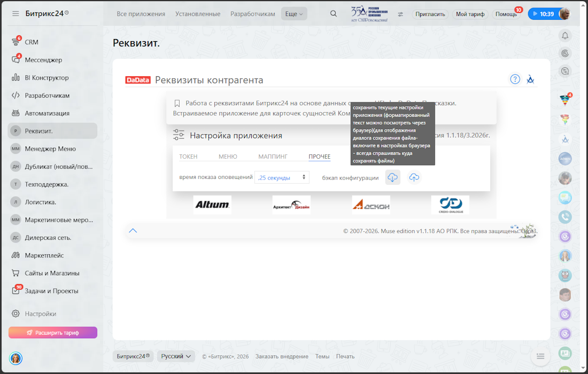Open the Еще dropdown in the top menu
588x374 pixels.
point(294,14)
